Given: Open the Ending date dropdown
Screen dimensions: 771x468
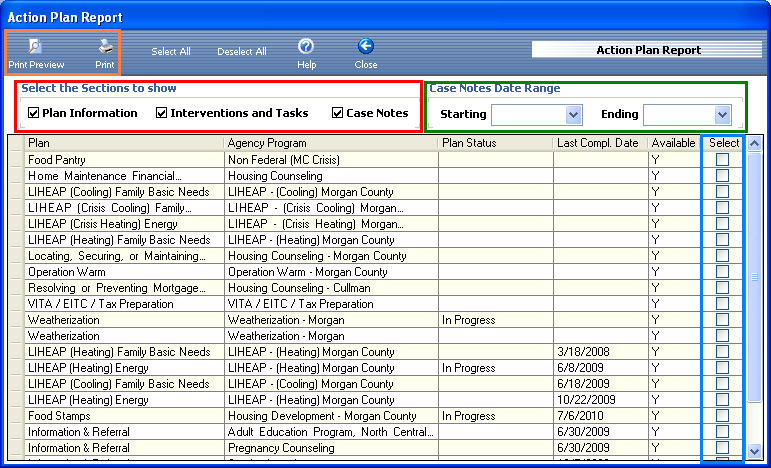Looking at the screenshot, I should (722, 115).
